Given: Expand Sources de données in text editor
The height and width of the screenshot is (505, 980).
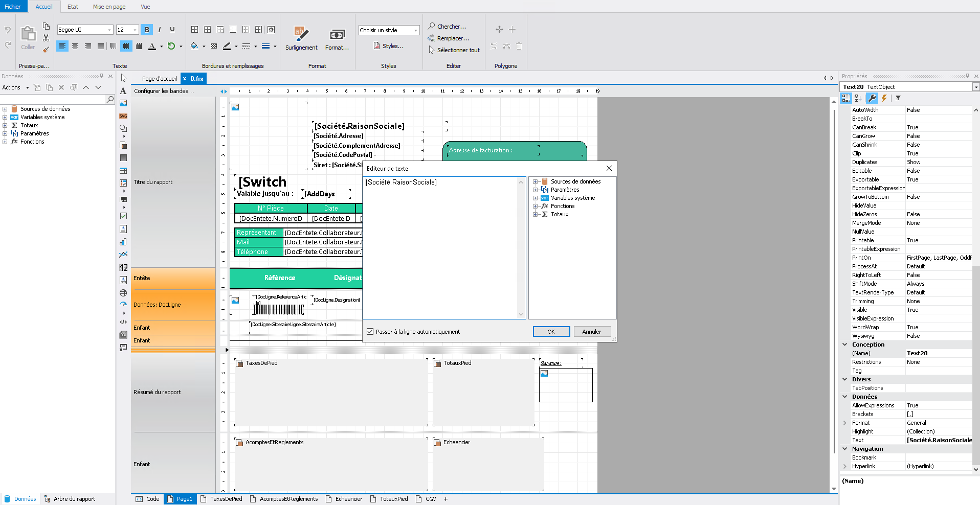Looking at the screenshot, I should click(536, 181).
